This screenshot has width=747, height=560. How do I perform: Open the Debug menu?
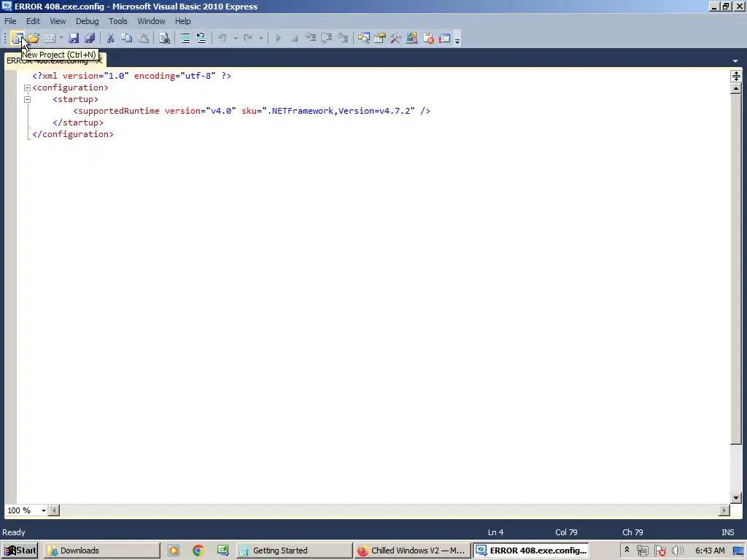[x=88, y=21]
